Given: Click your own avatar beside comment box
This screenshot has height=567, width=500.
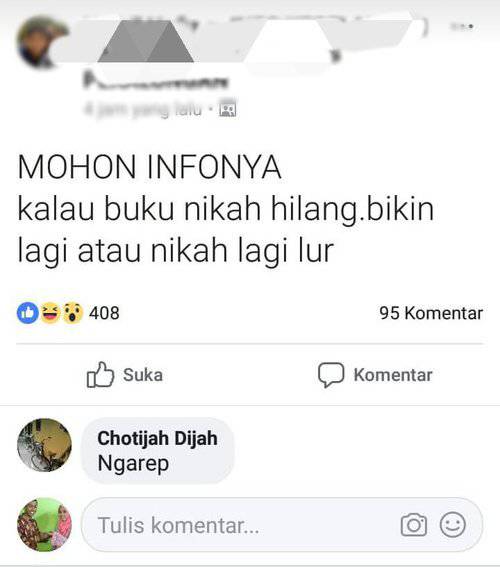Looking at the screenshot, I should point(44,525).
